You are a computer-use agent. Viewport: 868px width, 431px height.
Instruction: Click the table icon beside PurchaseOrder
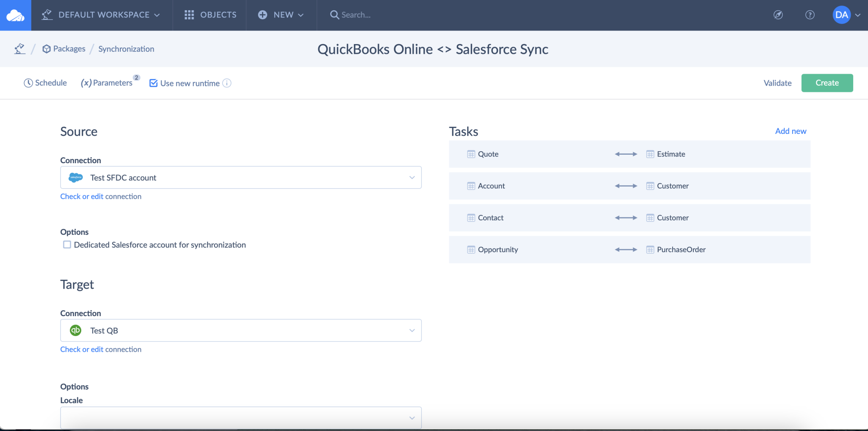(650, 250)
